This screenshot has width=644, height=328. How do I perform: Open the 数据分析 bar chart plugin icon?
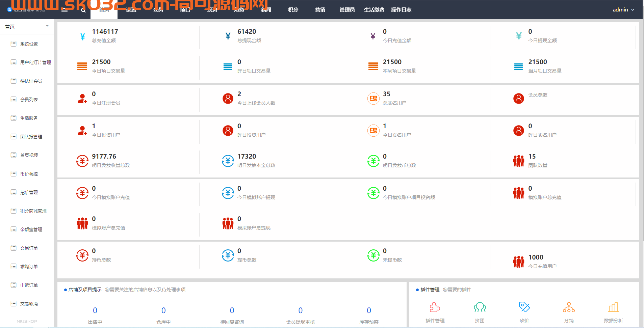point(613,307)
